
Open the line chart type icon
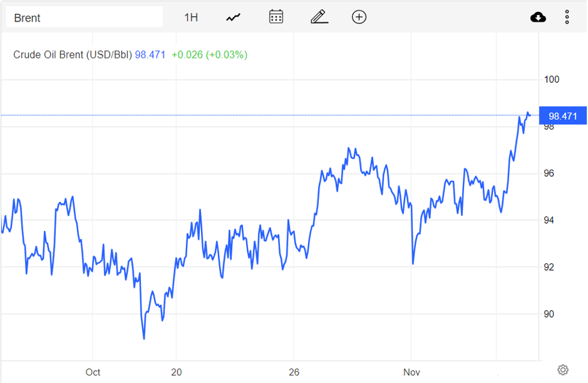[233, 17]
